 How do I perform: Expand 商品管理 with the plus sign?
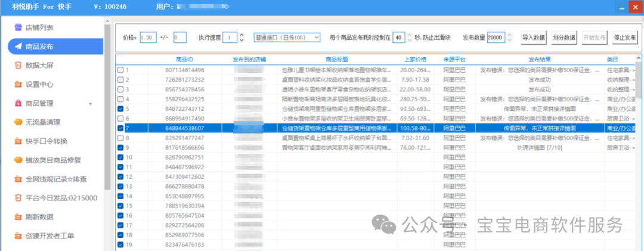91,104
